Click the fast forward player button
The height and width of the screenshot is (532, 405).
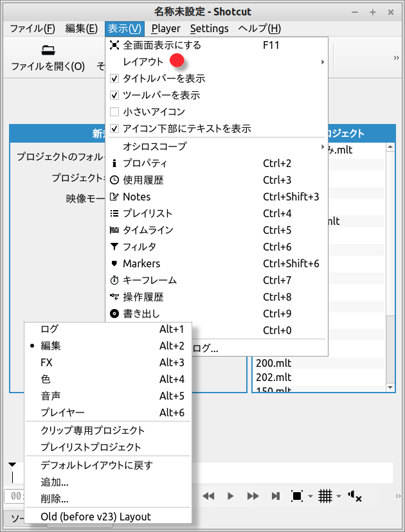(x=253, y=496)
